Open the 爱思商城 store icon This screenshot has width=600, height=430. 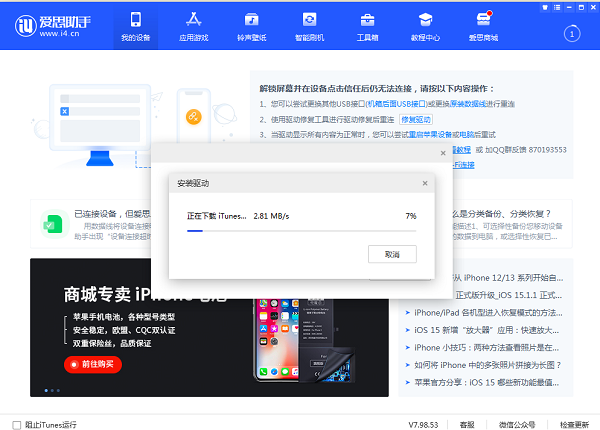pos(484,27)
